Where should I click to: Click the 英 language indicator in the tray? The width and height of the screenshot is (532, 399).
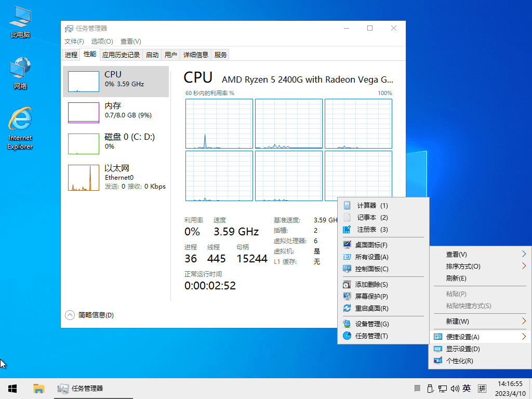467,388
